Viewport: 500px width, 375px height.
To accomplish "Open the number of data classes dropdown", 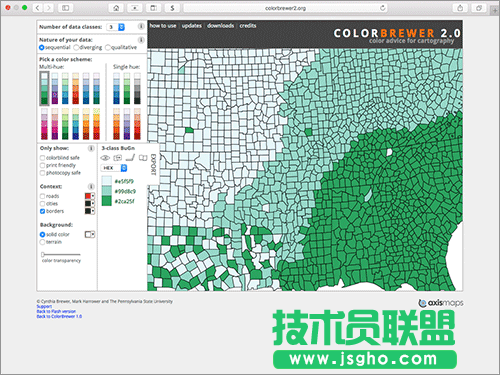I will 116,27.
